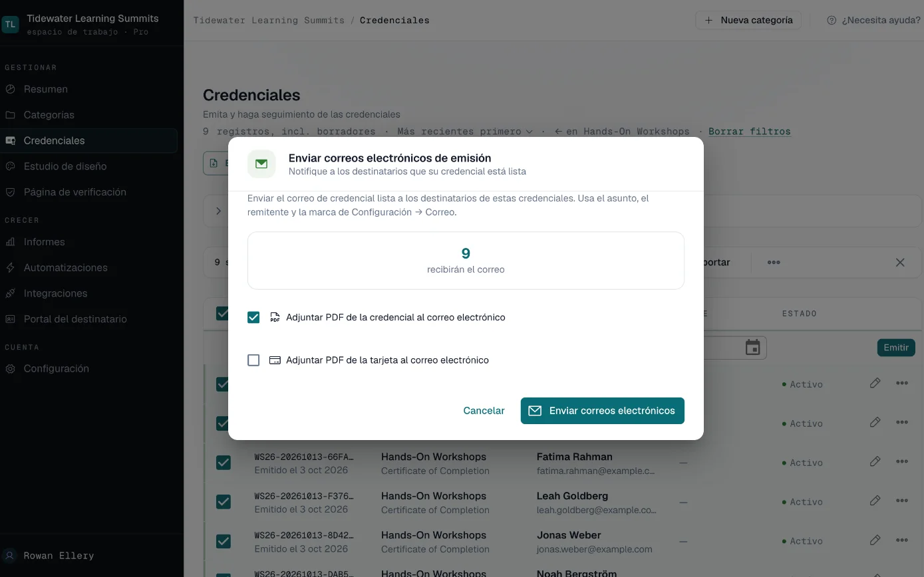
Task: Toggle the select-all checkbox in the table header
Action: point(223,314)
